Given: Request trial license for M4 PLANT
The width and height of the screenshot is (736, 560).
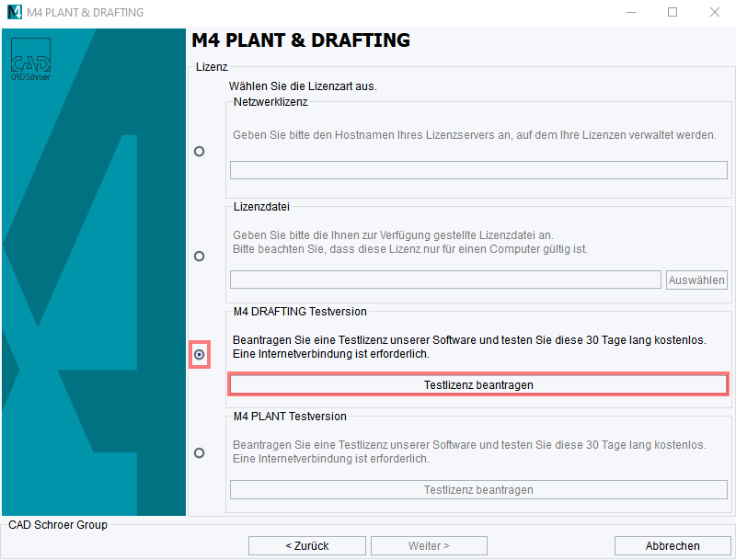Looking at the screenshot, I should (478, 490).
